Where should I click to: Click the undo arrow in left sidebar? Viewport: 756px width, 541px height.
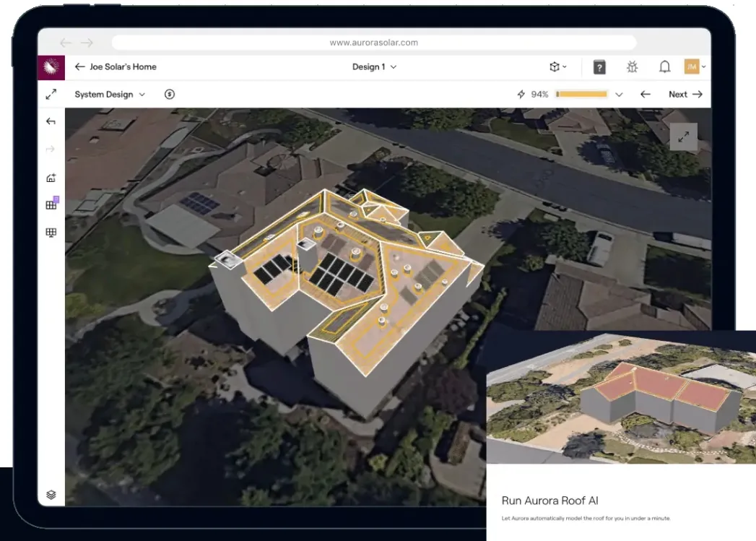(x=51, y=121)
